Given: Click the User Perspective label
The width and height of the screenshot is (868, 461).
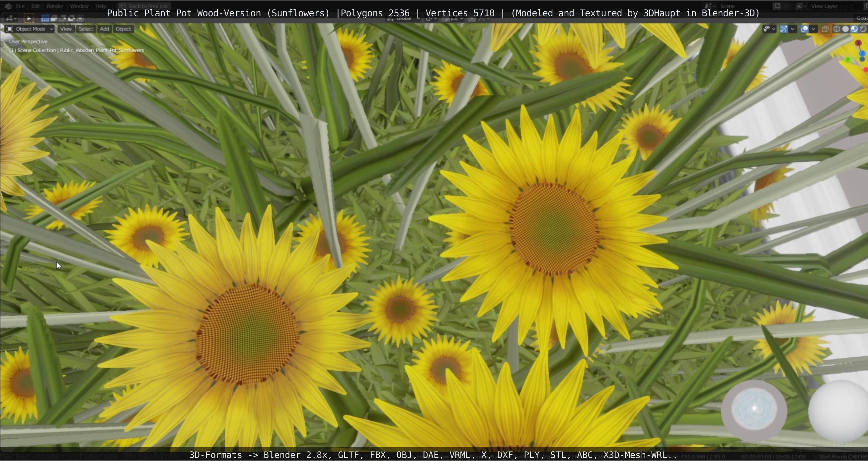Looking at the screenshot, I should (x=28, y=42).
